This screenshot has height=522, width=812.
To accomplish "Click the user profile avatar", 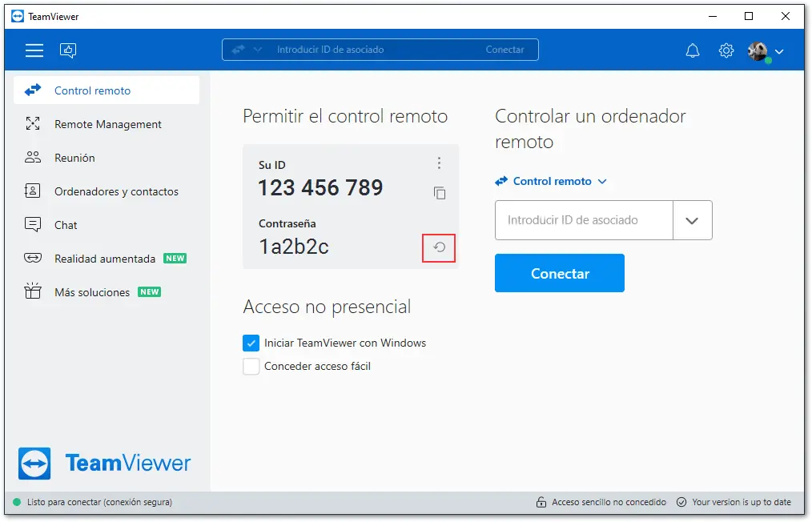I will tap(758, 51).
